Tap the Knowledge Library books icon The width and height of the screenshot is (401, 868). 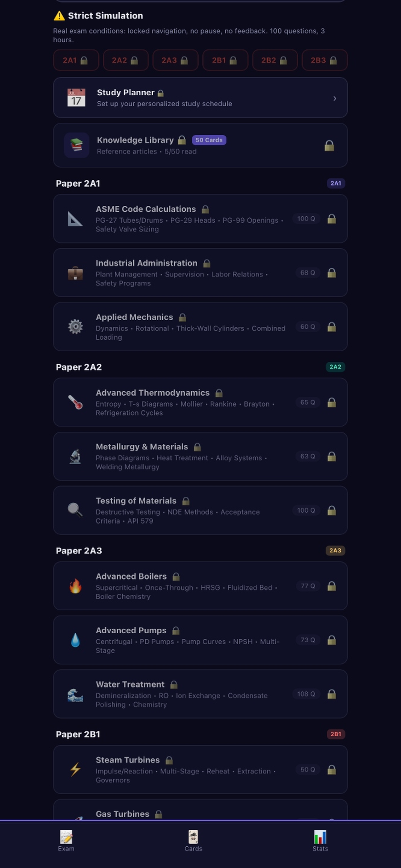[77, 145]
